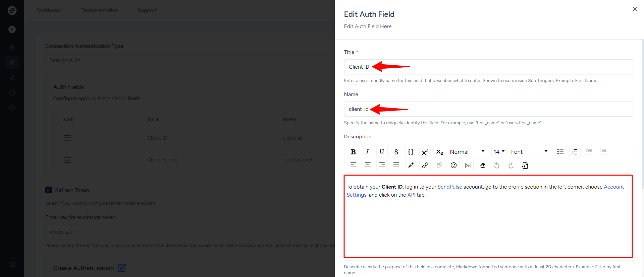
Task: Toggle the superscript formatting button
Action: tap(425, 152)
